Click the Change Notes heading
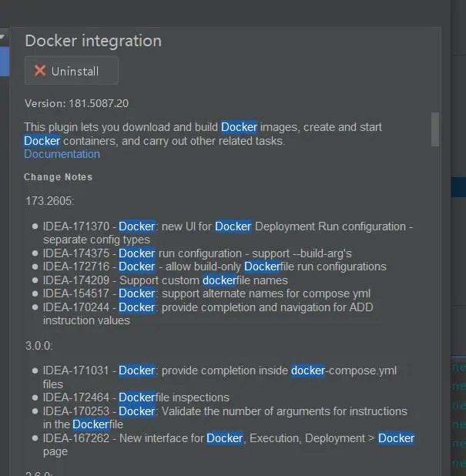466x476 pixels. click(x=58, y=177)
